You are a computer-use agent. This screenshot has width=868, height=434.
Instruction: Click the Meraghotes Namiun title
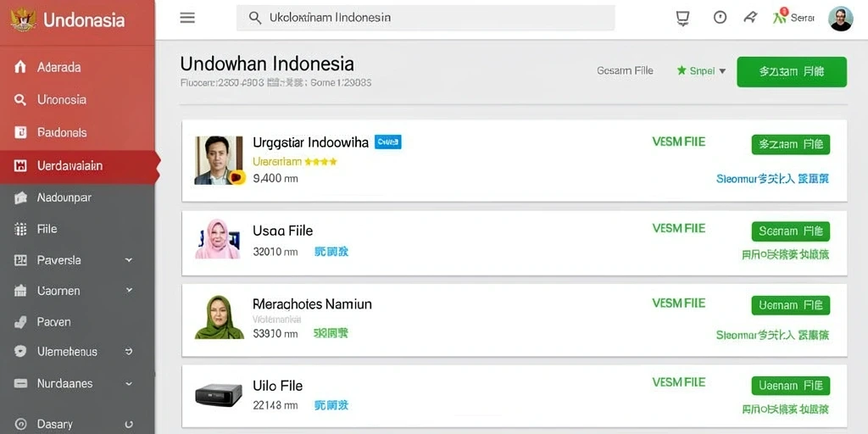tap(312, 304)
